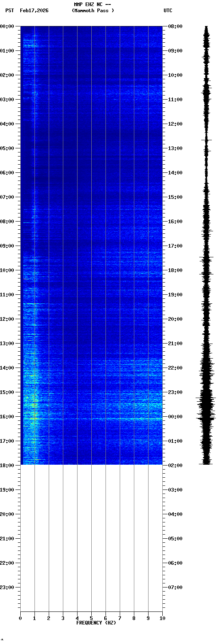The width and height of the screenshot is (224, 644).
Task: Click the '21:00' PST axis label
Action: click(x=7, y=539)
